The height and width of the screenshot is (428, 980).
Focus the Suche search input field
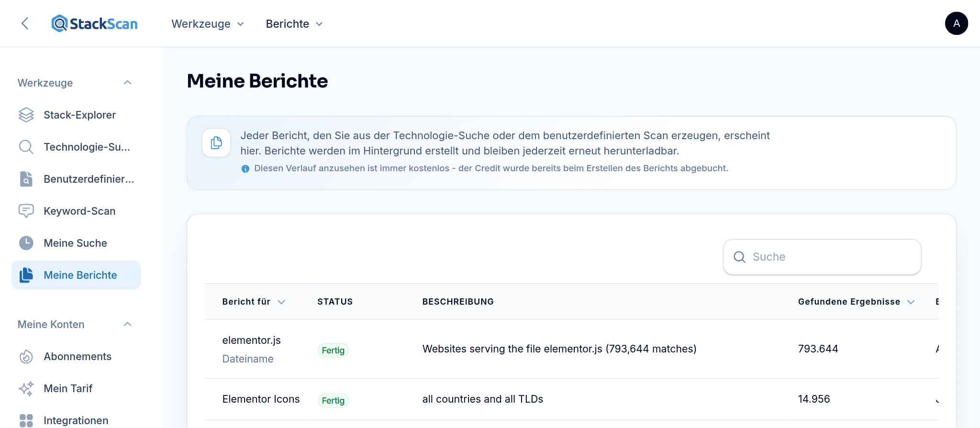pyautogui.click(x=822, y=257)
